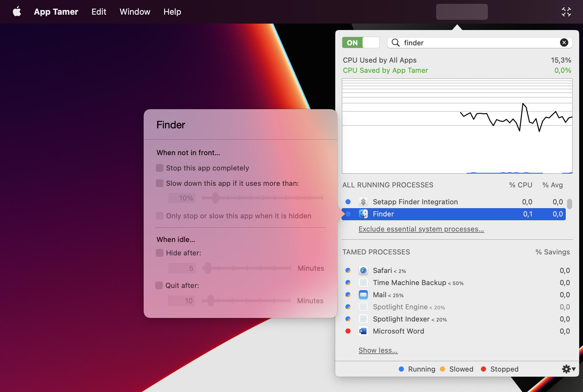This screenshot has height=392, width=583.
Task: Click the collapse arrows icon in menu bar
Action: pos(566,12)
